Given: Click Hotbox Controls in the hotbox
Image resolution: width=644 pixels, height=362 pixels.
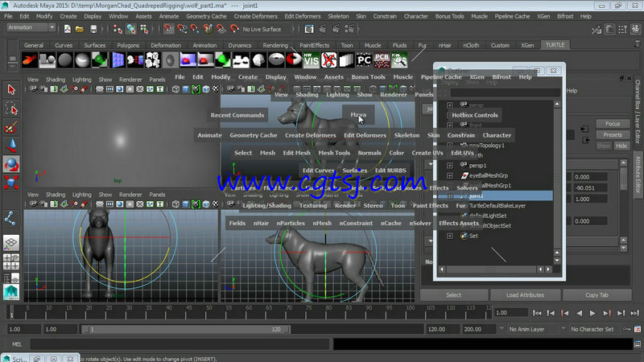Looking at the screenshot, I should [x=475, y=115].
